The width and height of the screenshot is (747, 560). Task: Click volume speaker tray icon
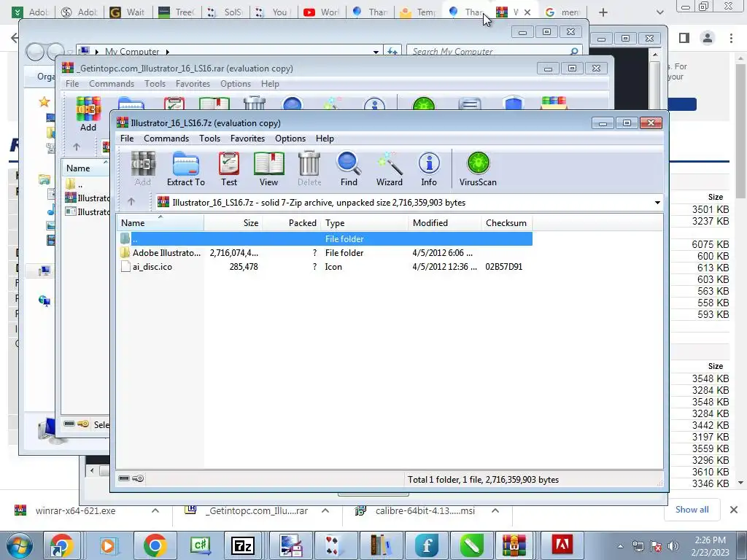(x=673, y=546)
